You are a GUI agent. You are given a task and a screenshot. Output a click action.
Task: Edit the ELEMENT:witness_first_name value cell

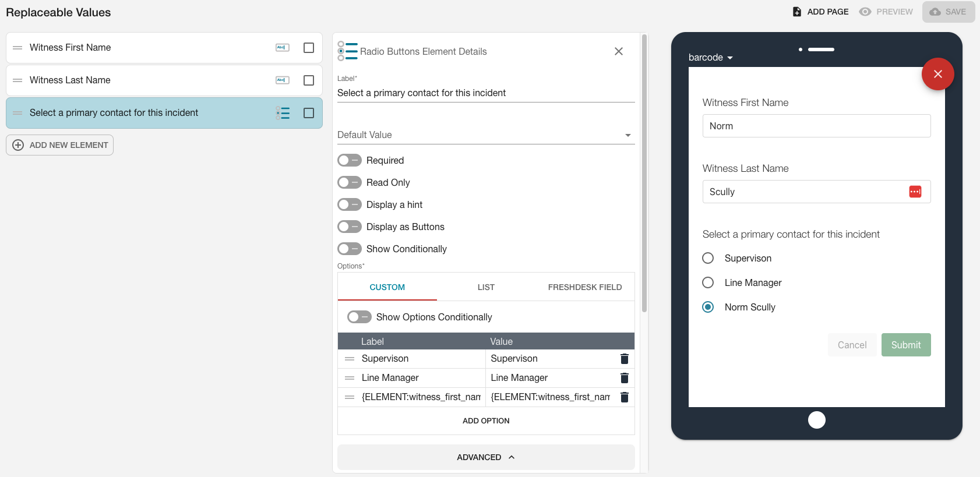click(551, 397)
